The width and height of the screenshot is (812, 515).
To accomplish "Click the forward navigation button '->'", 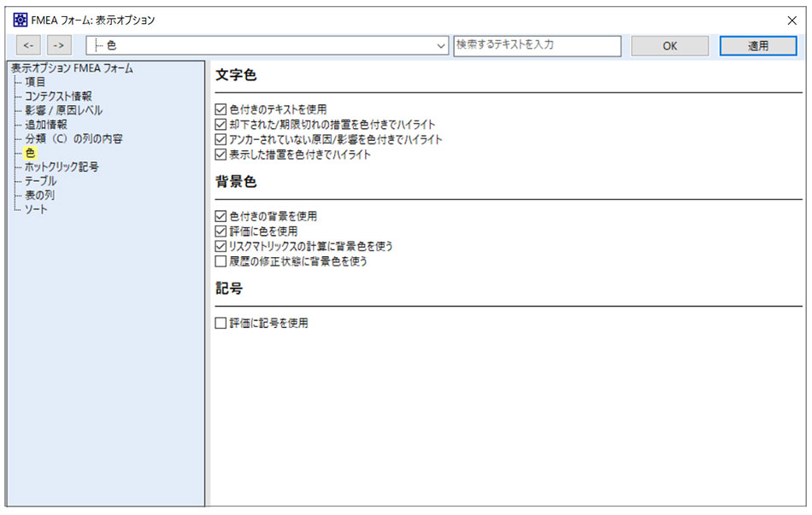I will [59, 45].
